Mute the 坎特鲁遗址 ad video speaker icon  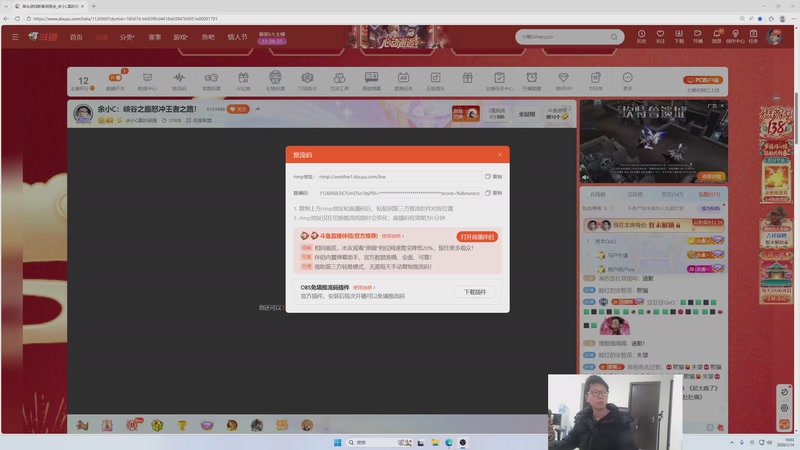pyautogui.click(x=586, y=178)
